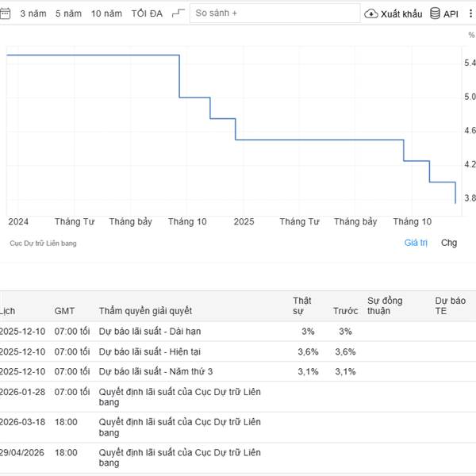The width and height of the screenshot is (476, 476).
Task: Select the 5 năm time range
Action: click(68, 13)
